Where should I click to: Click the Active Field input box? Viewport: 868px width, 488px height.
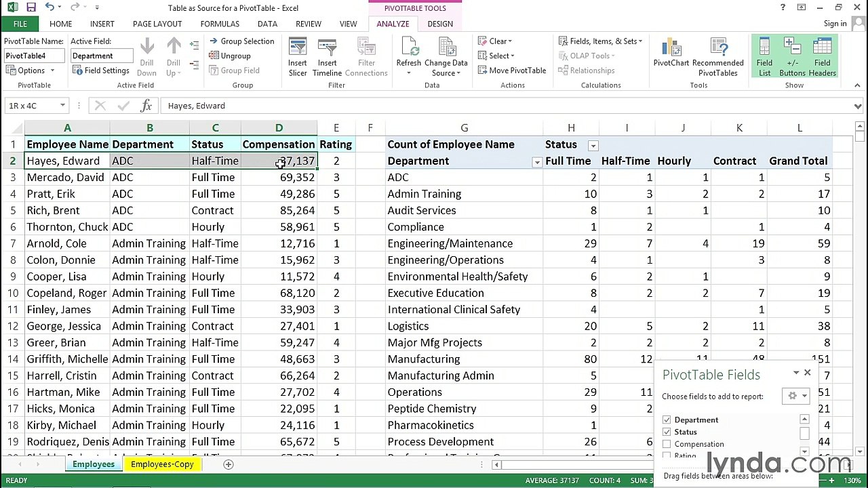pyautogui.click(x=102, y=56)
